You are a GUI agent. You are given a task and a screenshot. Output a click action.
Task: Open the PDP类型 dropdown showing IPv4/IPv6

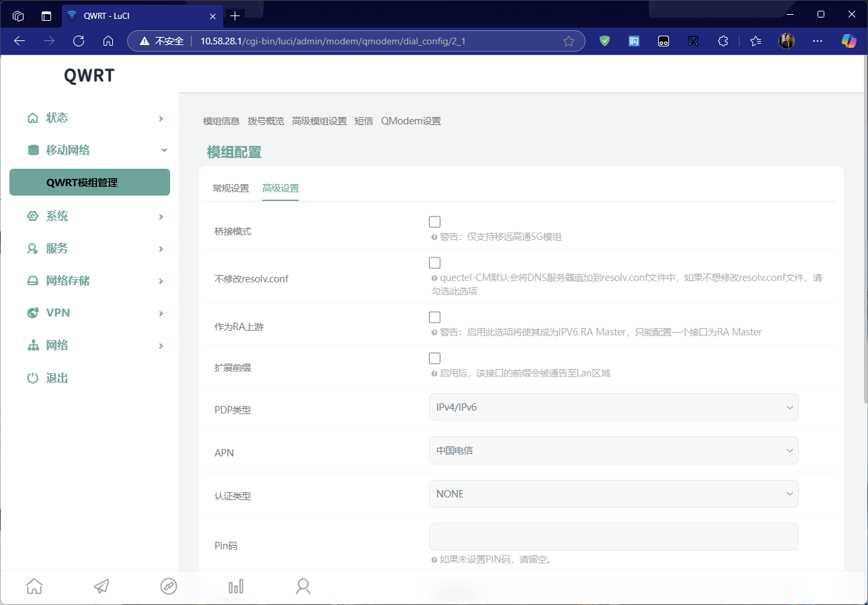tap(613, 407)
